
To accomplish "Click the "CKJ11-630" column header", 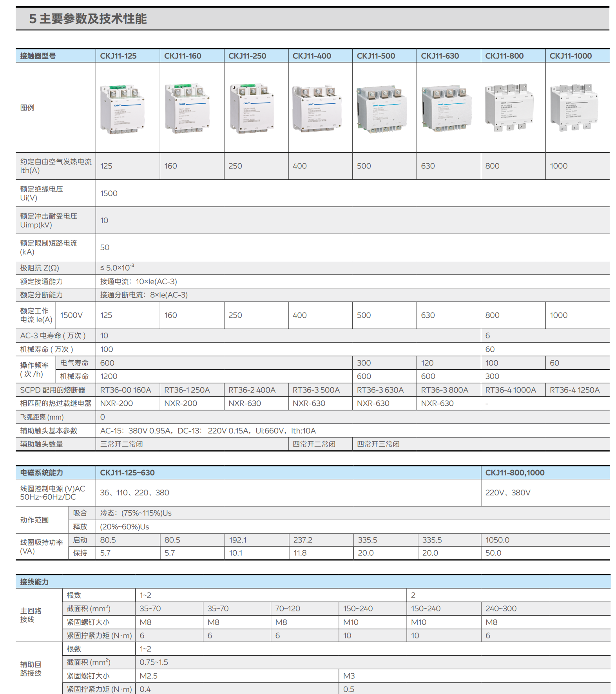I will coord(440,56).
